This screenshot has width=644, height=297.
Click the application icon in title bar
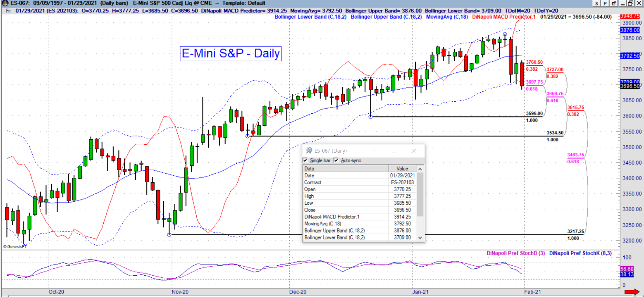pos(5,3)
